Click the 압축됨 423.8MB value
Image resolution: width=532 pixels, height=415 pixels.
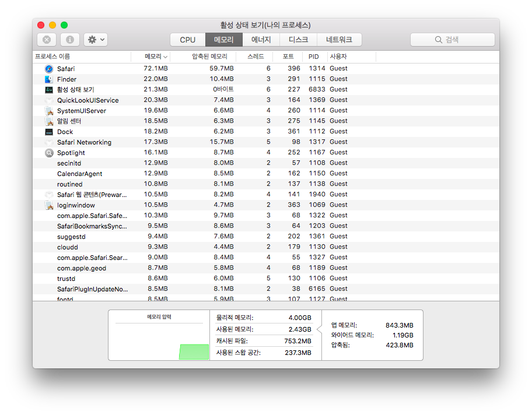pos(400,345)
